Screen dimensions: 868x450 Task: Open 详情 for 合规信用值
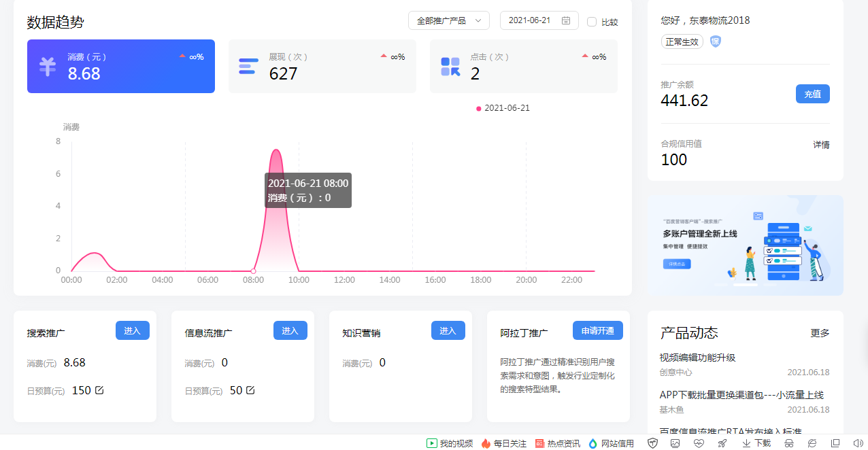[x=821, y=145]
